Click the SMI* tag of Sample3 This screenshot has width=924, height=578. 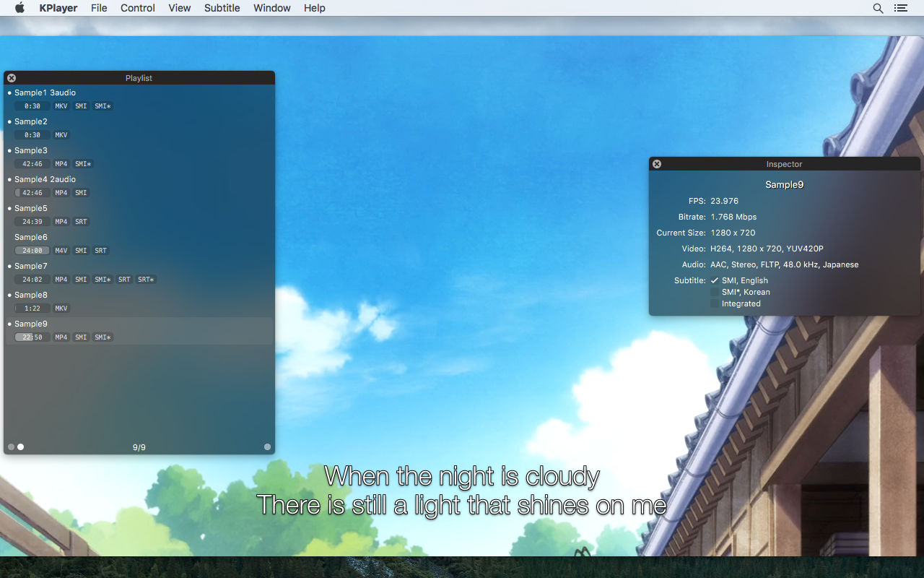pyautogui.click(x=84, y=164)
